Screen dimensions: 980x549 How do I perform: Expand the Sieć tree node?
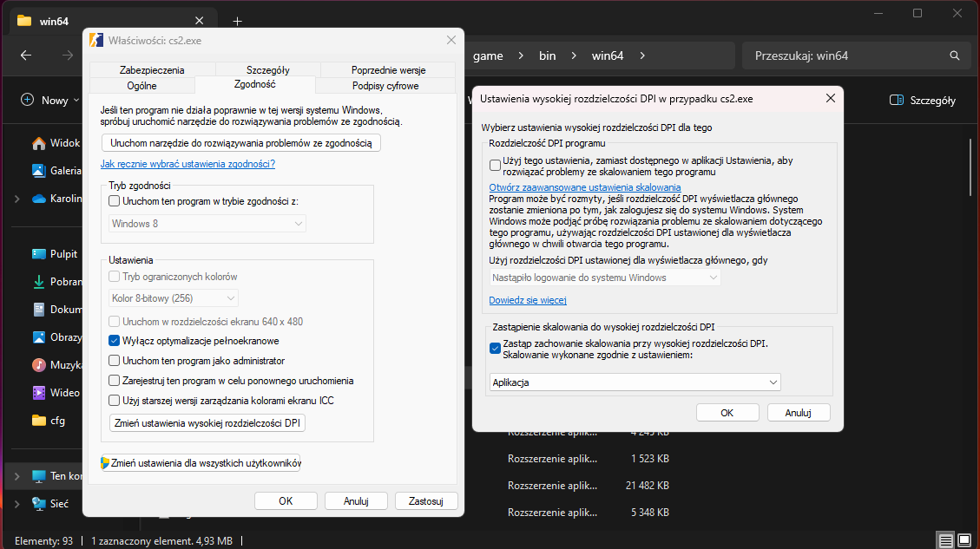[x=16, y=503]
